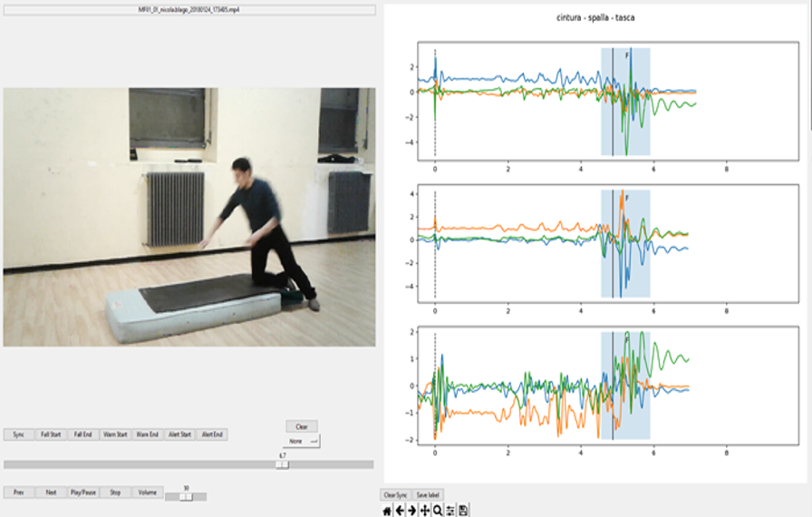Viewport: 812px width, 517px height.
Task: Save the figure with the disk icon
Action: 463,511
